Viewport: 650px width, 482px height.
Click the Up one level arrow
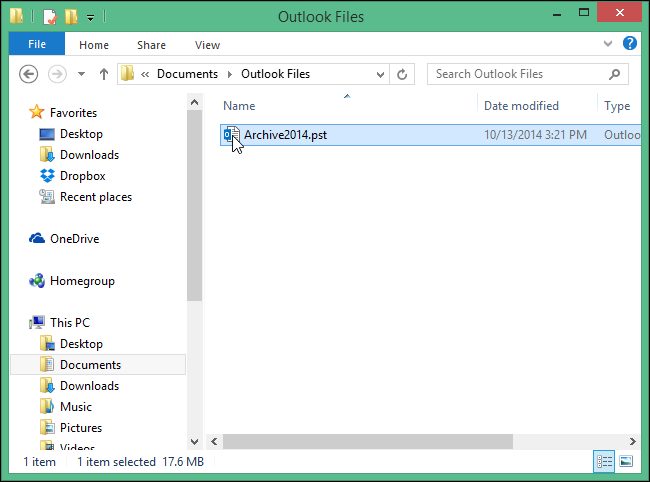pos(103,74)
